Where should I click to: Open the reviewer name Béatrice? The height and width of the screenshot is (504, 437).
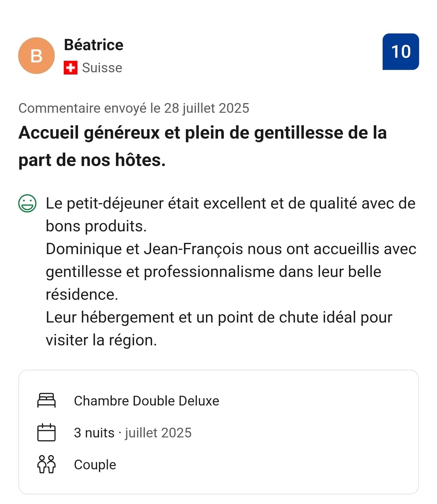(x=94, y=45)
